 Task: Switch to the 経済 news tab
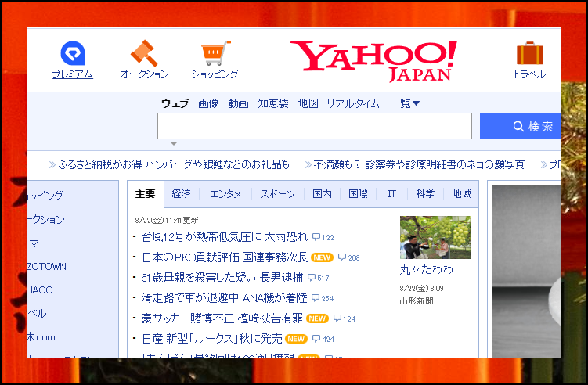[x=181, y=194]
